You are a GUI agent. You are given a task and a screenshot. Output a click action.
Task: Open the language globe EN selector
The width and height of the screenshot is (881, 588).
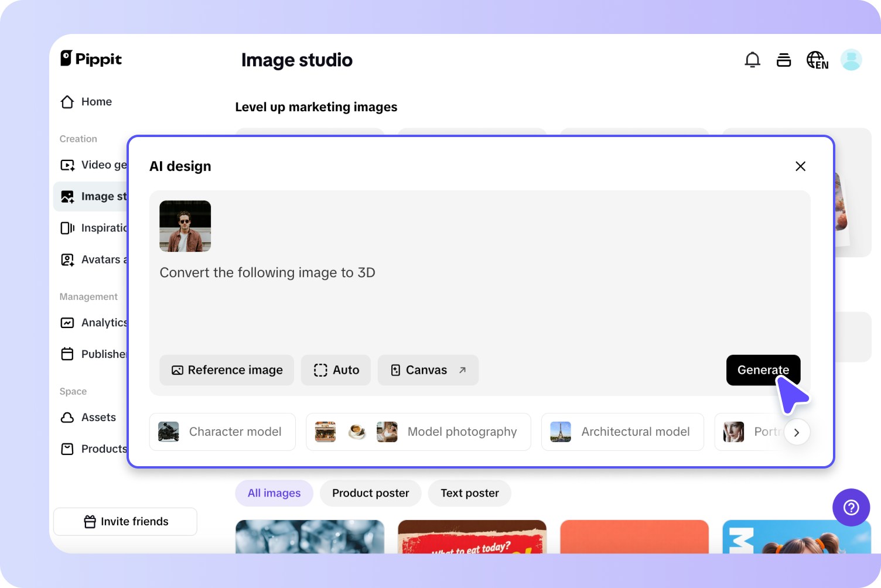817,60
